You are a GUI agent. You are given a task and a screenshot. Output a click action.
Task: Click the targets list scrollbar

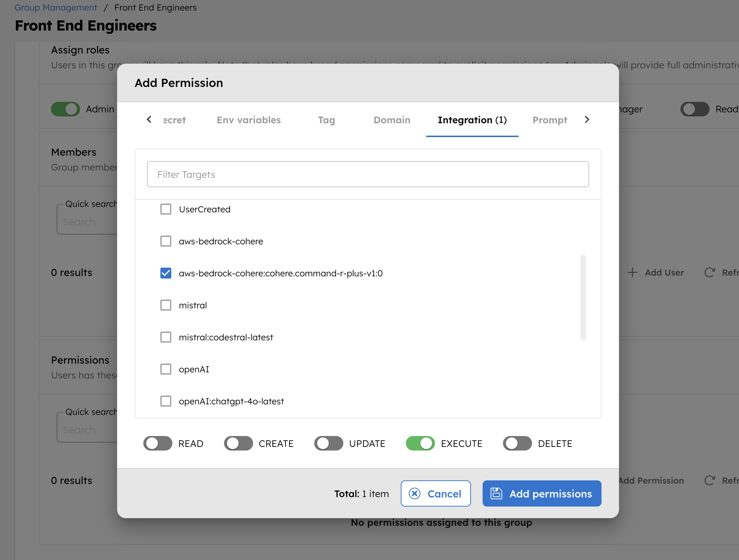point(583,297)
